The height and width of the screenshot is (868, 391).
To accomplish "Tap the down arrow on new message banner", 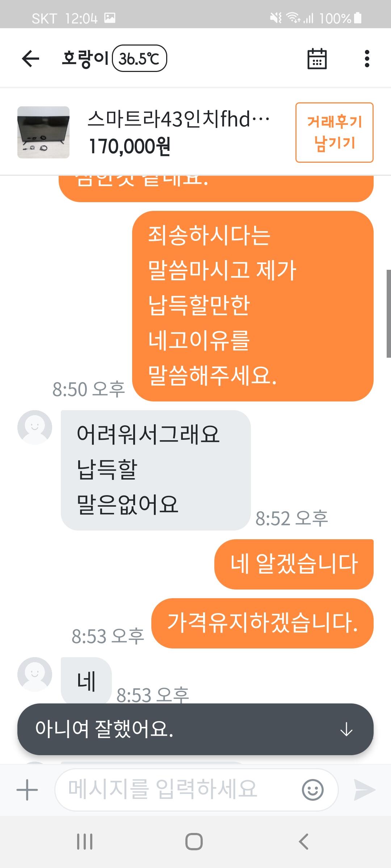I will pos(346,729).
